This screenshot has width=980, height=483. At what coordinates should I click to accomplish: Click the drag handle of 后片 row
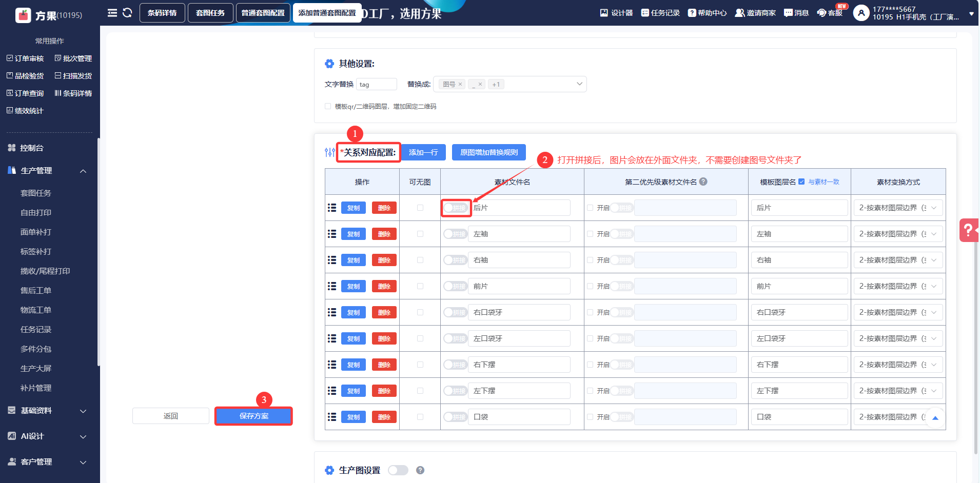(x=332, y=208)
